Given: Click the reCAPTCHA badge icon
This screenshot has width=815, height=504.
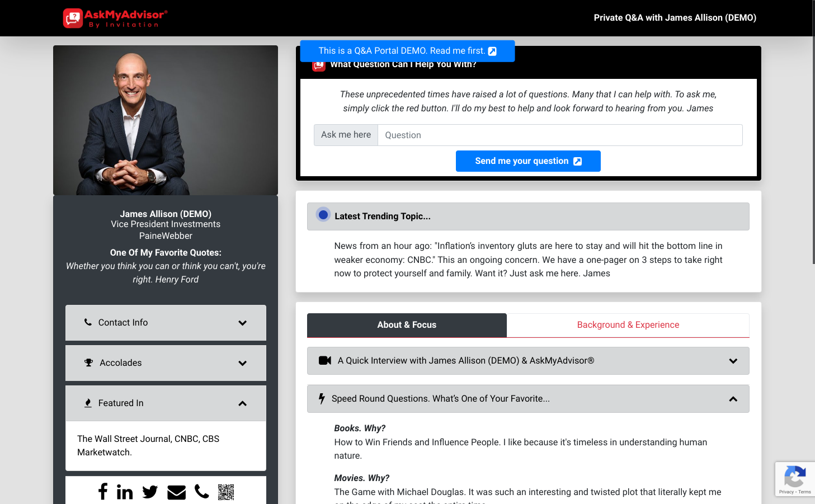Looking at the screenshot, I should pyautogui.click(x=795, y=477).
